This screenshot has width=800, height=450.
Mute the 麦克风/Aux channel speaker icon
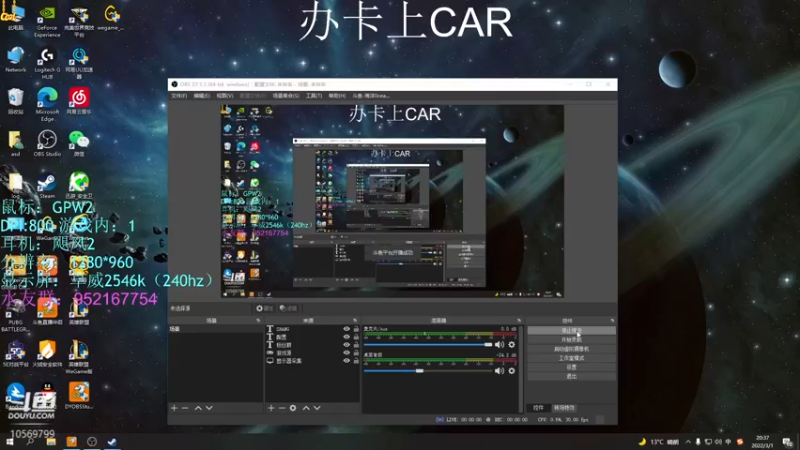click(x=499, y=345)
